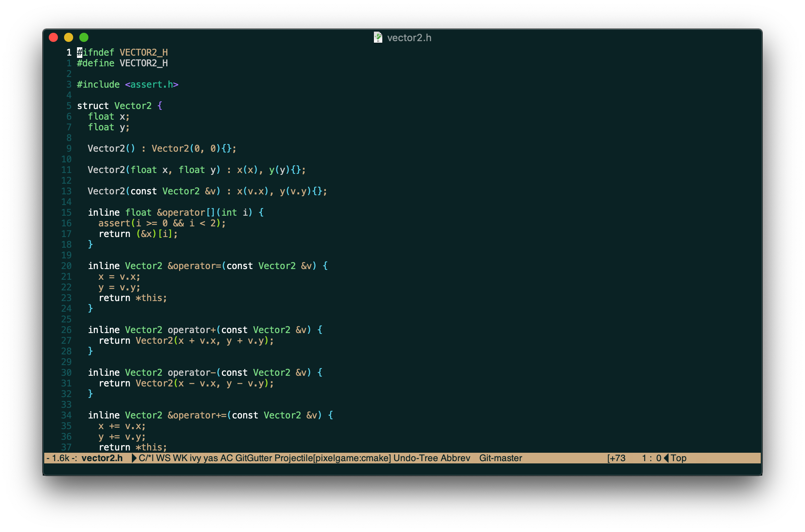
Task: Click the x = v.x; assignment line
Action: tap(119, 276)
